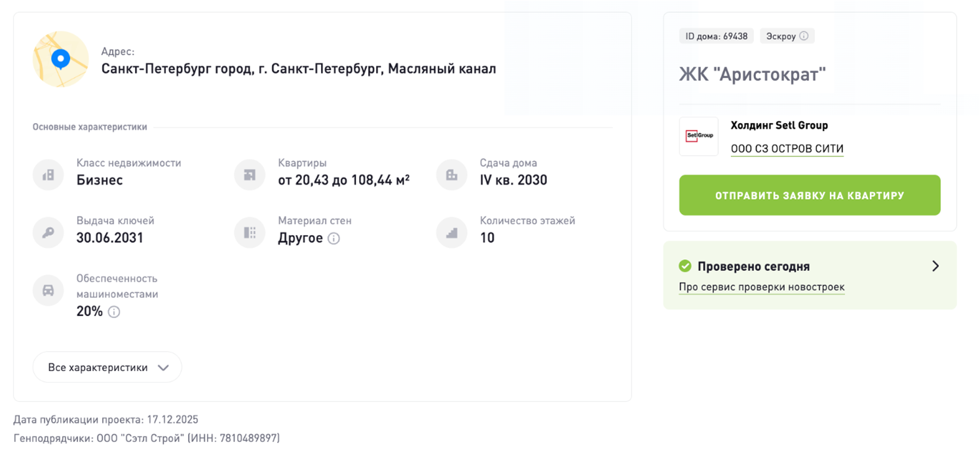Click ОТПРАВИТЬ ЗАЯВКУ НА КВАРТИРУ button
Screen dimensions: 980x449
tap(810, 195)
